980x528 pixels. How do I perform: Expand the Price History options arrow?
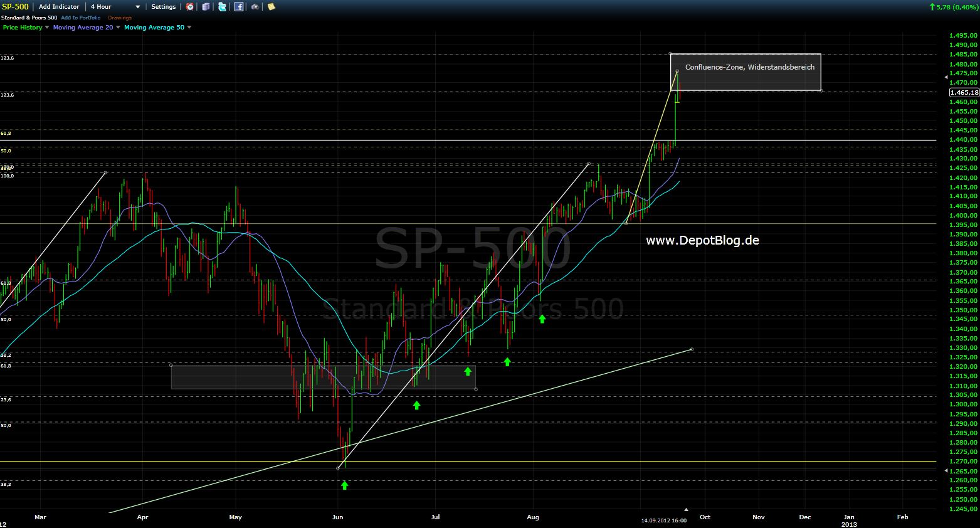click(x=47, y=28)
